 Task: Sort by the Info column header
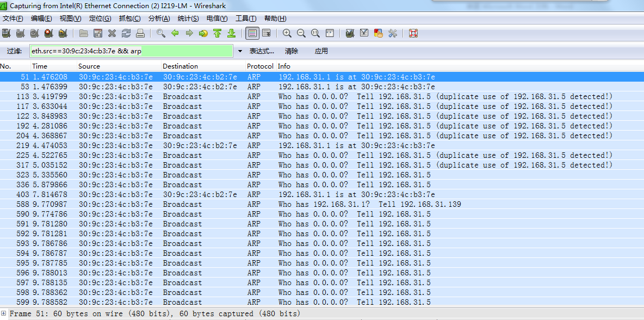pos(460,66)
